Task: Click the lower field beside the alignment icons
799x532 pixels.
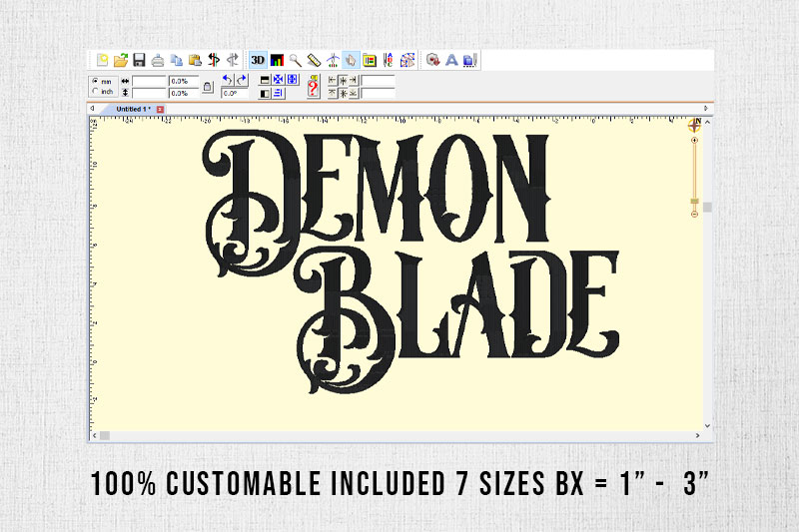Action: point(379,93)
